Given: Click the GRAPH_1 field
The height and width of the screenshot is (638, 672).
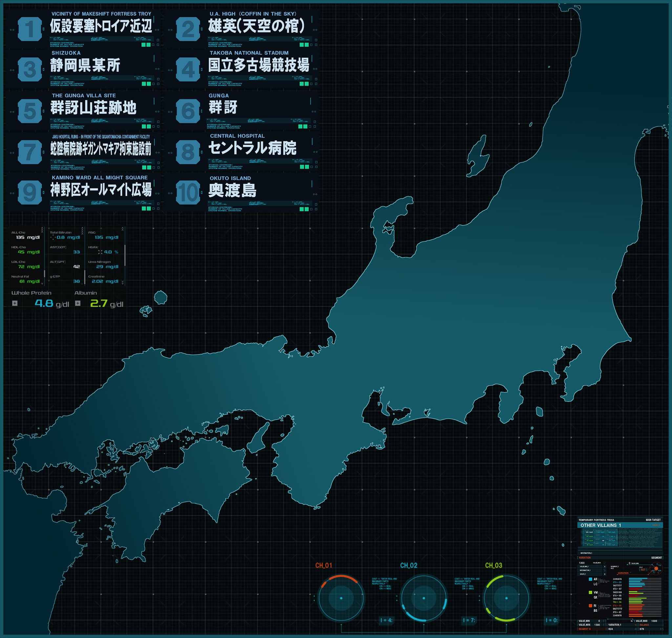Looking at the screenshot, I should coord(590,574).
